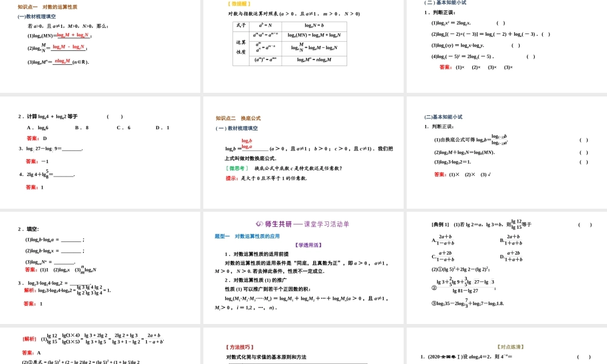Click the line 1. 对数运算性质的适用前提

pos(257,254)
